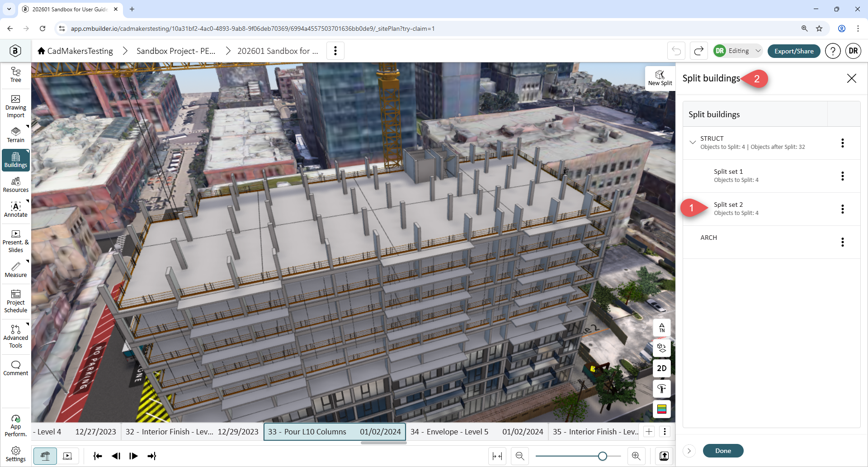
Task: Click the timeline horizontal scrollbar
Action: pos(384,443)
